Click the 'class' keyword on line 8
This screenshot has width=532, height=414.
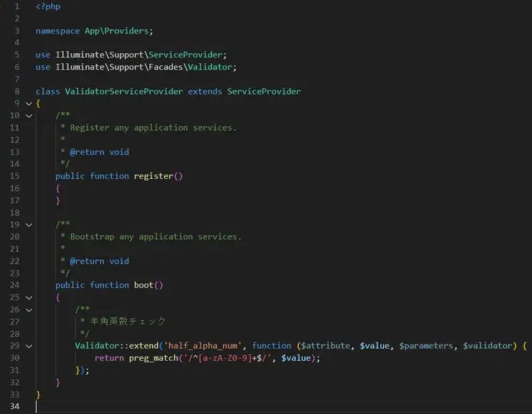(48, 92)
